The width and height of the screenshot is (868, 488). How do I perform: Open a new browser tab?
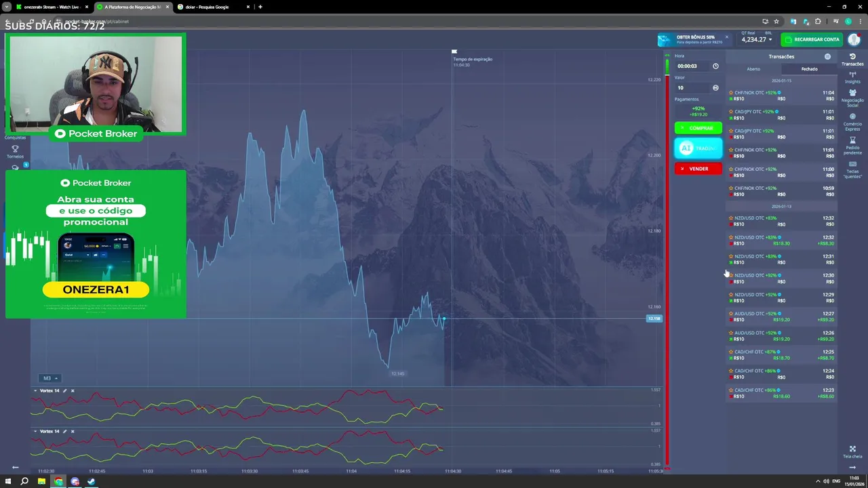(x=260, y=7)
